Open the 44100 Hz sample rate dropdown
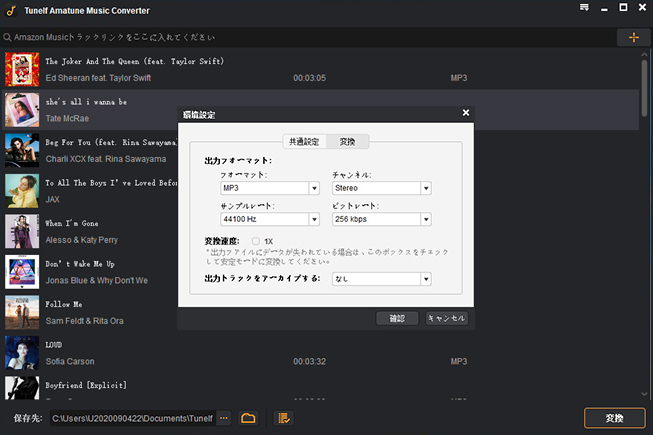The image size is (653, 435). point(314,219)
